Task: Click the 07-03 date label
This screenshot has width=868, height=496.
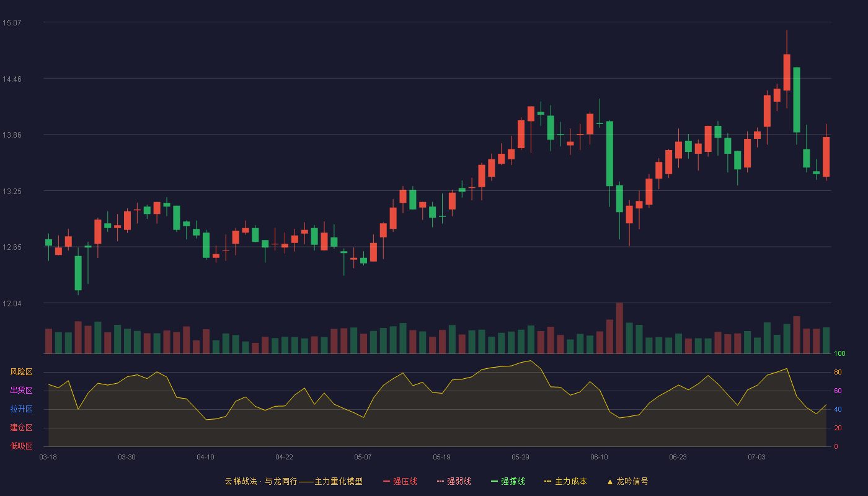Action: coord(756,457)
